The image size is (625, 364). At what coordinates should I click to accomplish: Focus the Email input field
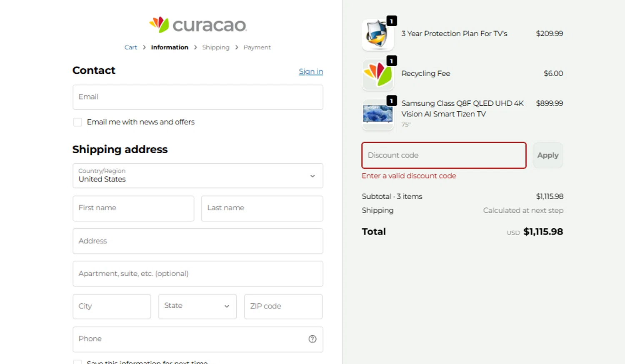coord(198,97)
